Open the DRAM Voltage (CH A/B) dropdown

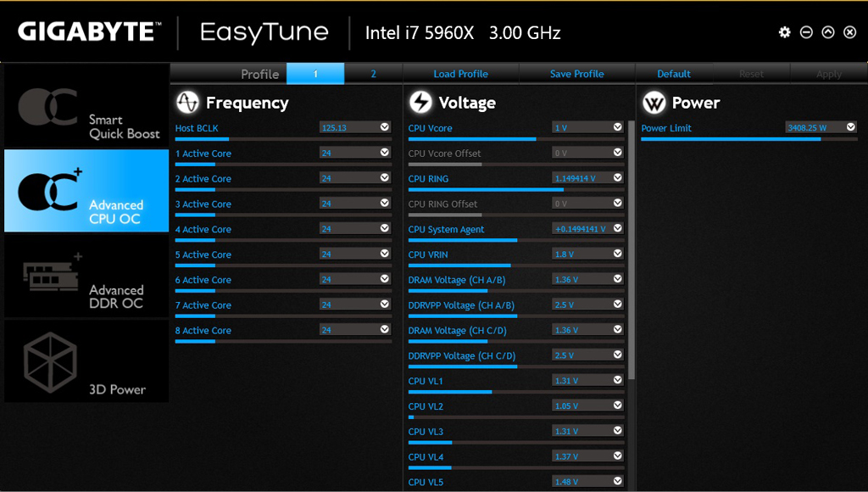[617, 279]
